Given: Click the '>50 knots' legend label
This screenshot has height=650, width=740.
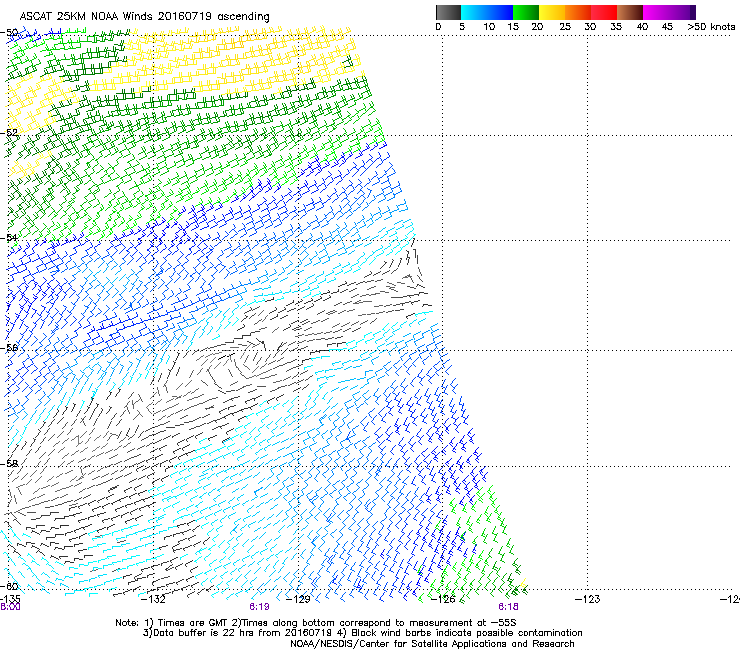Looking at the screenshot, I should point(711,26).
